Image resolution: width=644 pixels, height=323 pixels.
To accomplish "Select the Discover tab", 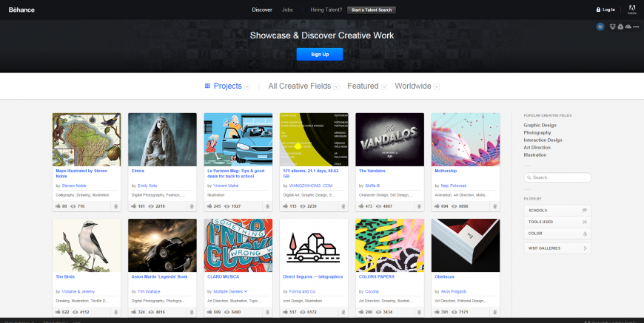I will [262, 10].
